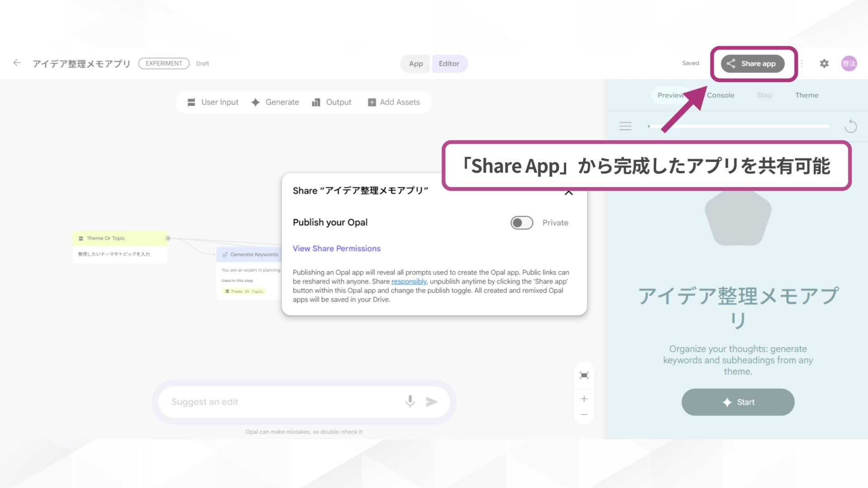Select the Output node tool
The width and height of the screenshot is (868, 488).
[x=332, y=102]
